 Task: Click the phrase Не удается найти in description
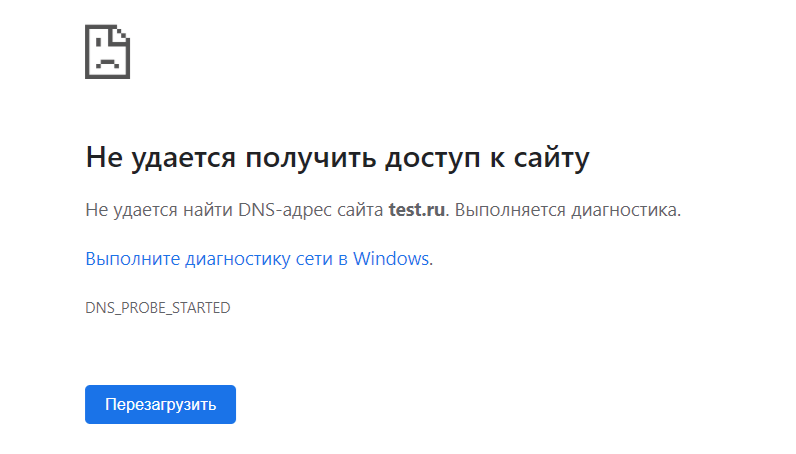tap(159, 210)
